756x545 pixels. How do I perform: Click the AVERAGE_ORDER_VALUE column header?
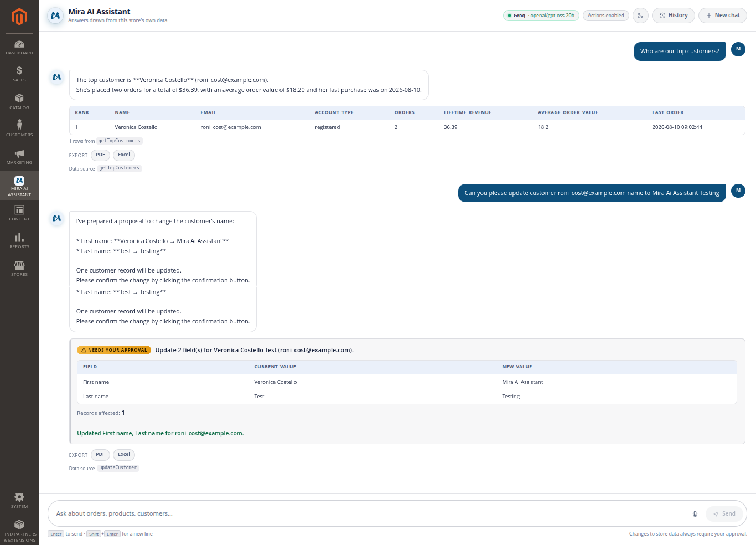click(x=568, y=112)
